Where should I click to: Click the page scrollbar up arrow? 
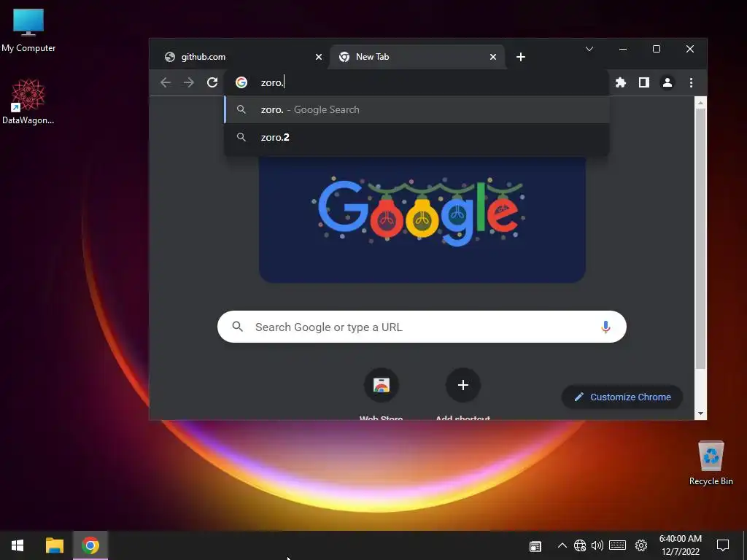(x=700, y=102)
